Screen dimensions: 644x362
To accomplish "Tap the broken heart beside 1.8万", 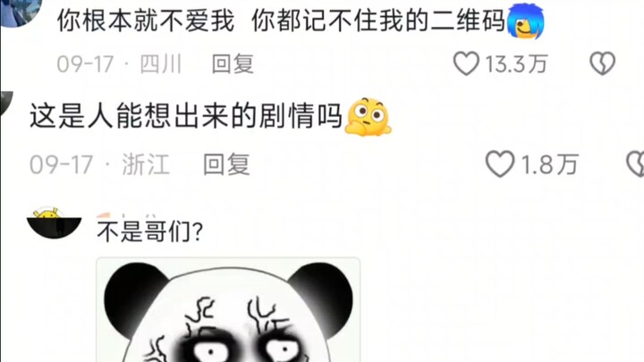I will (635, 164).
